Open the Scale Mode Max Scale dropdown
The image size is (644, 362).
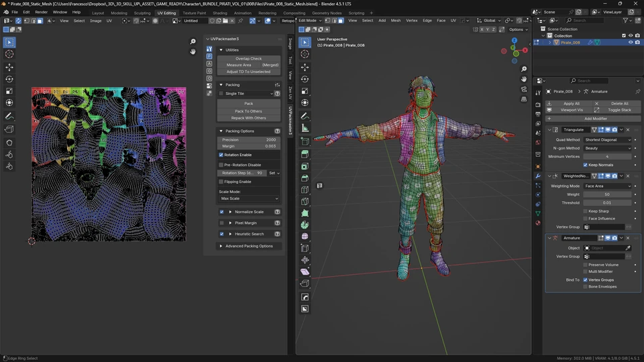click(x=249, y=198)
